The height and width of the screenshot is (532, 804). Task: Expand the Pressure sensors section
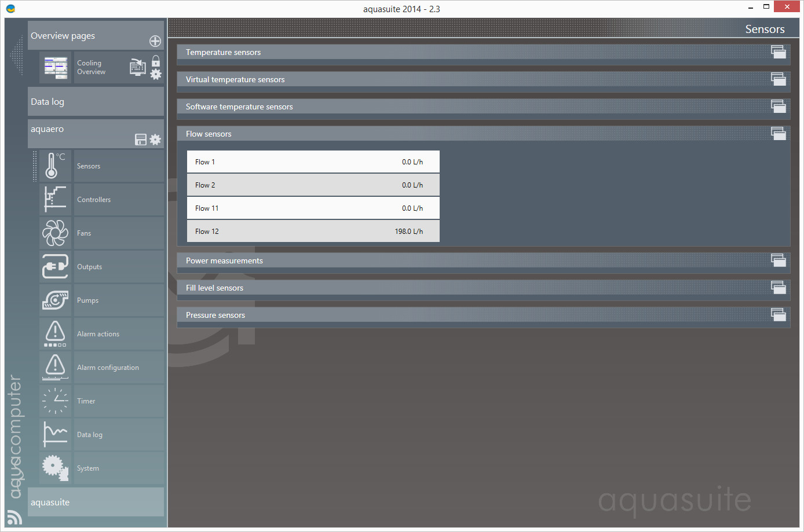(x=483, y=315)
